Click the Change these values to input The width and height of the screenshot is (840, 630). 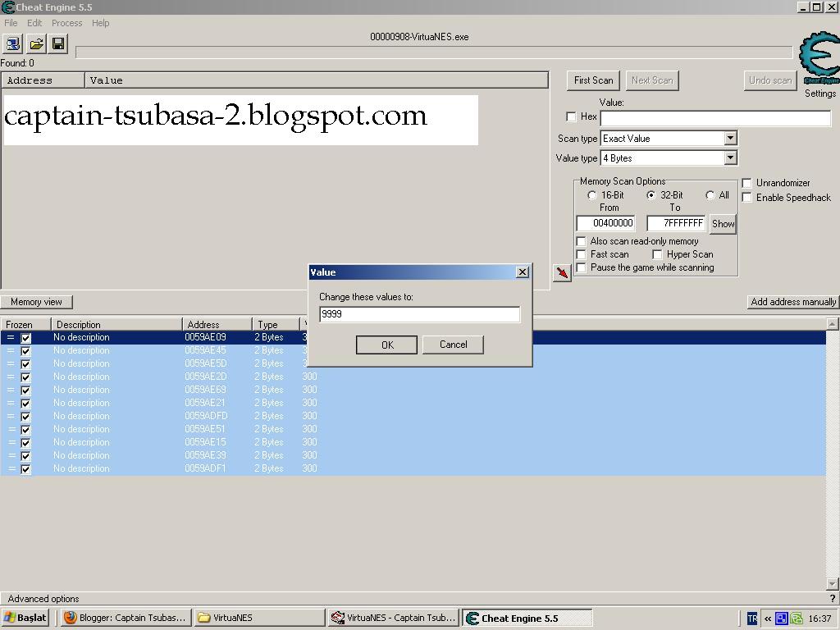click(x=419, y=314)
